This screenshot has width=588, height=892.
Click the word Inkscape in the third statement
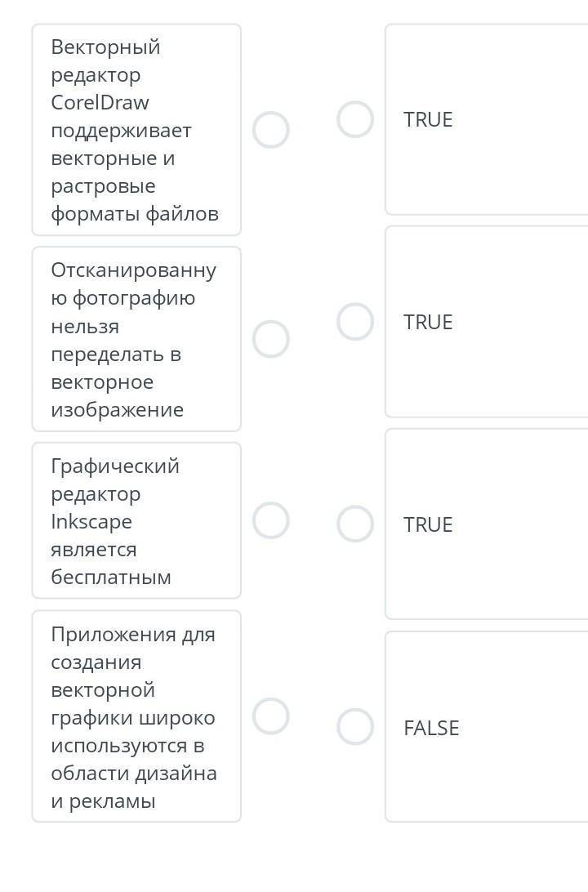[x=91, y=522]
